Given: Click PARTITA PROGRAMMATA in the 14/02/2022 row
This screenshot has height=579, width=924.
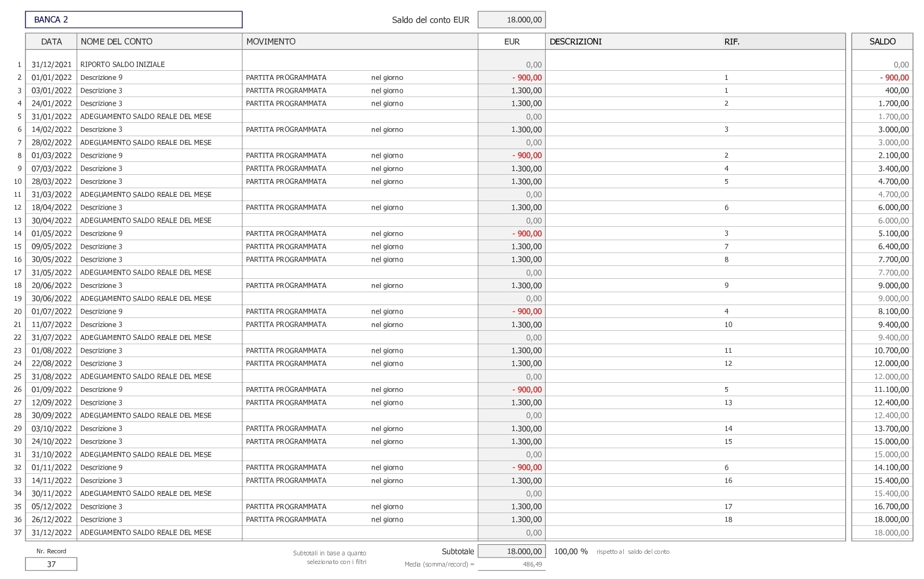Looking at the screenshot, I should click(x=286, y=129).
